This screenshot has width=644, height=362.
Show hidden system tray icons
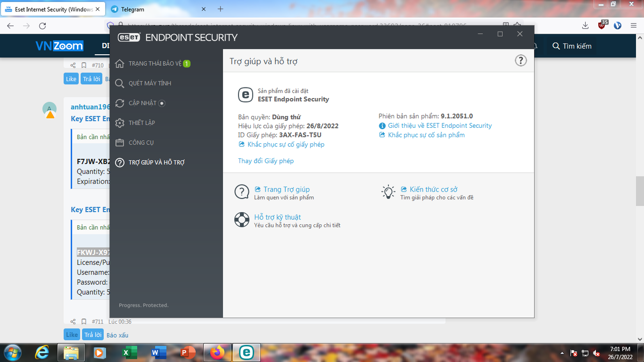(x=562, y=353)
